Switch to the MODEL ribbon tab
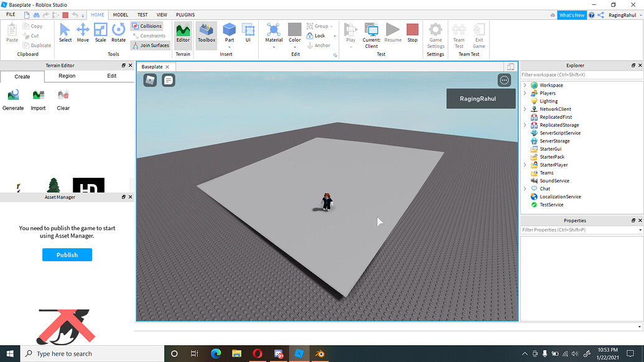 (120, 14)
